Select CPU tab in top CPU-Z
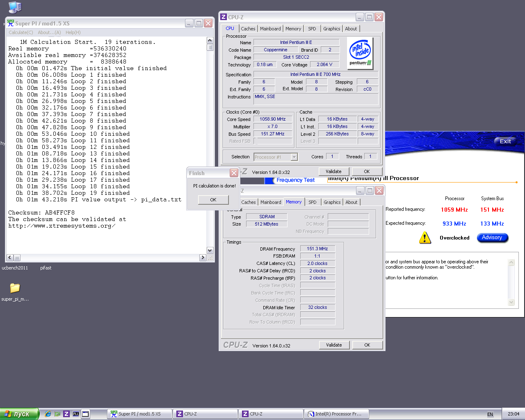This screenshot has width=525, height=420. [230, 28]
